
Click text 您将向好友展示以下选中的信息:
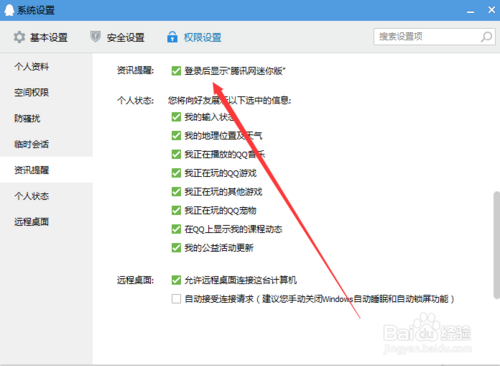tap(230, 100)
